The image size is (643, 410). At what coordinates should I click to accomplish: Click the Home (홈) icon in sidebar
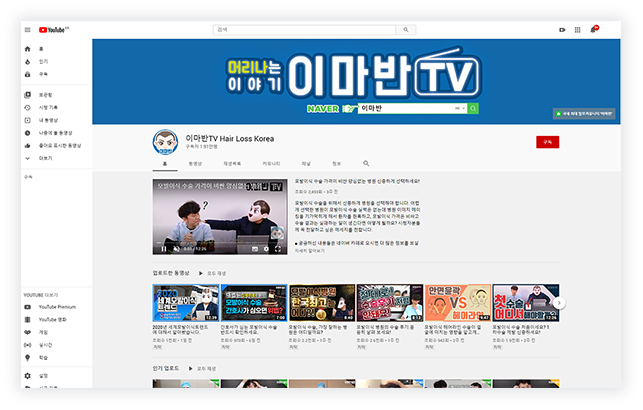[27, 49]
